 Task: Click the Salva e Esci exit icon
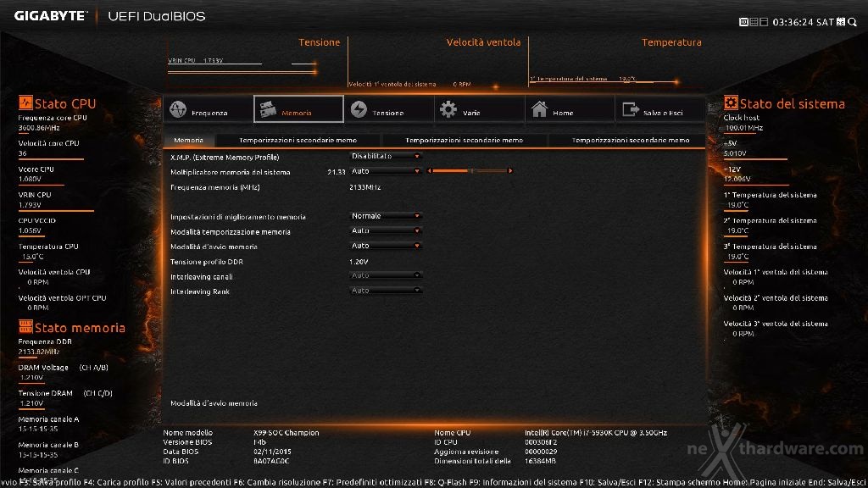point(631,109)
